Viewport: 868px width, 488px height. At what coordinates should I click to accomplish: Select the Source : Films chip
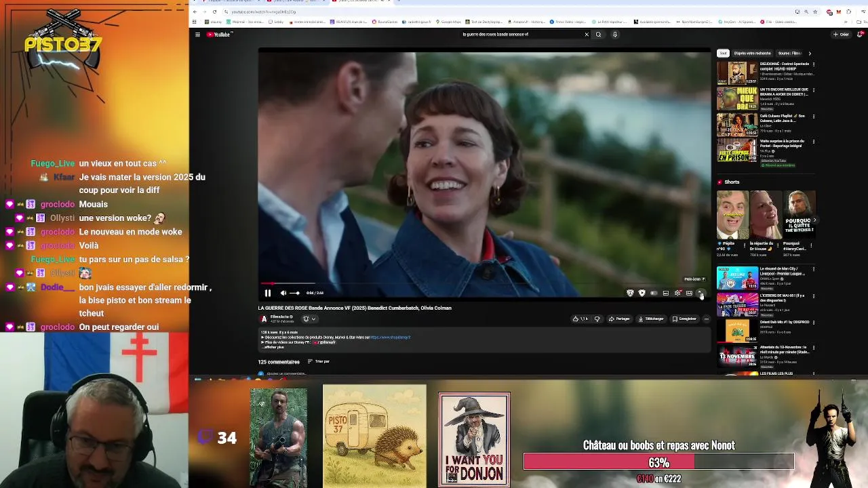coord(789,53)
